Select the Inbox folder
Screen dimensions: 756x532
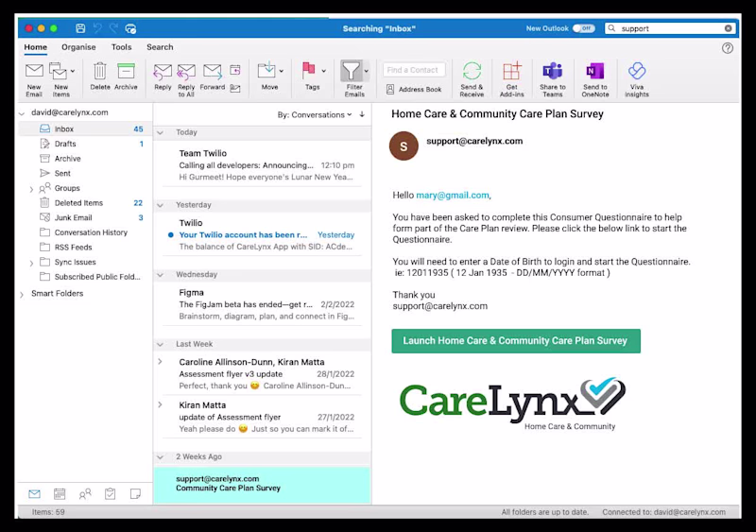point(85,129)
